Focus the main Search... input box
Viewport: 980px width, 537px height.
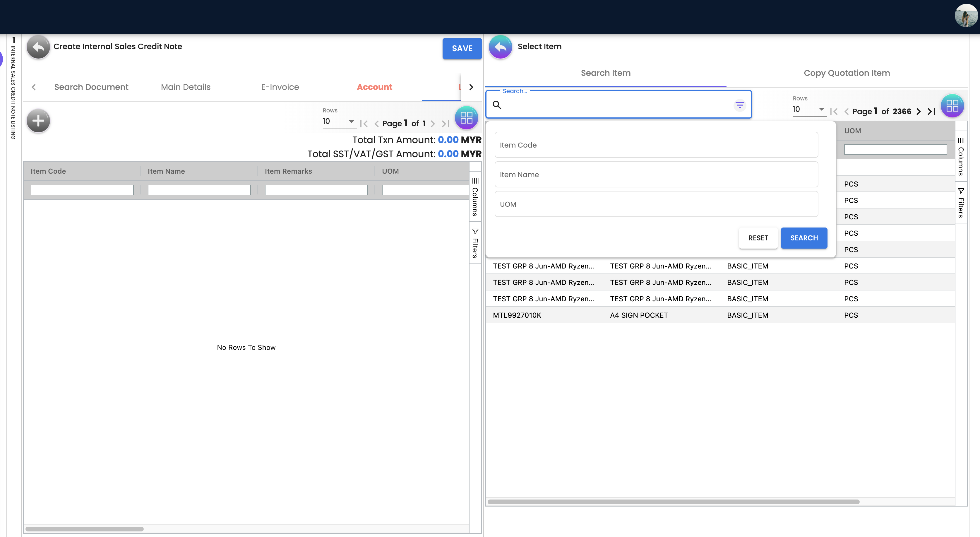(618, 105)
